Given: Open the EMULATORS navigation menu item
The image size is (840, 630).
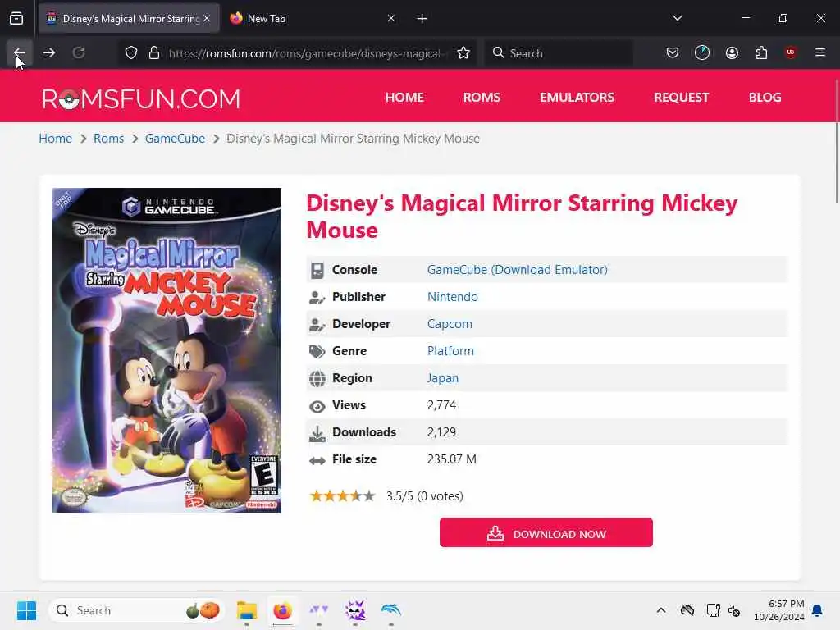Looking at the screenshot, I should 577,98.
